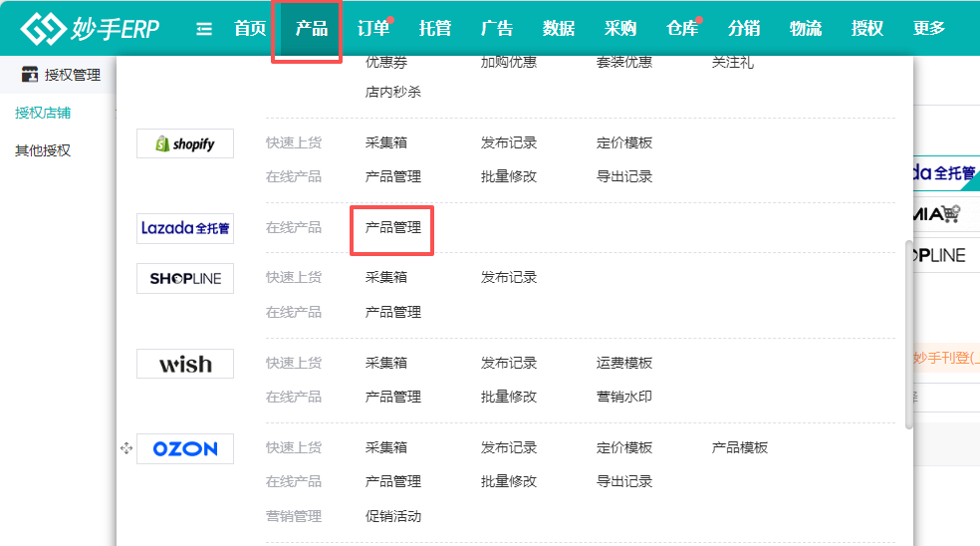
Task: Click 店内秒杀 link
Action: coord(393,92)
